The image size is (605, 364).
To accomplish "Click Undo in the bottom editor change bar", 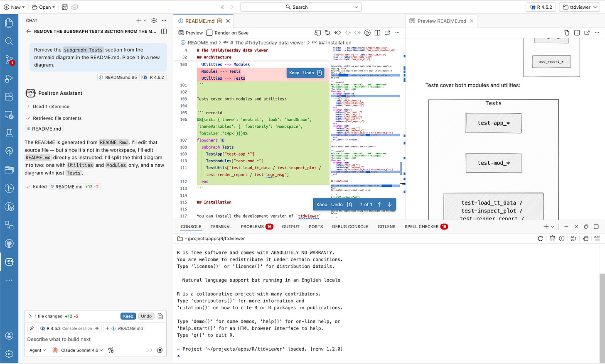I will tap(337, 205).
